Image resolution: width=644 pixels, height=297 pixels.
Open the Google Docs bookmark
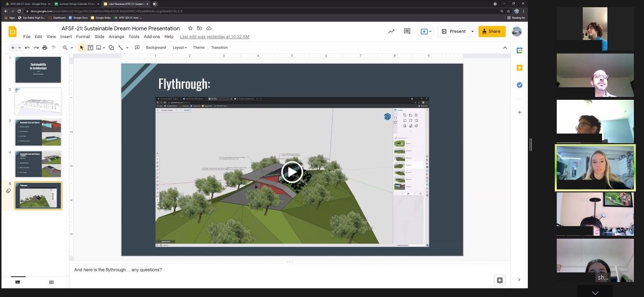77,18
